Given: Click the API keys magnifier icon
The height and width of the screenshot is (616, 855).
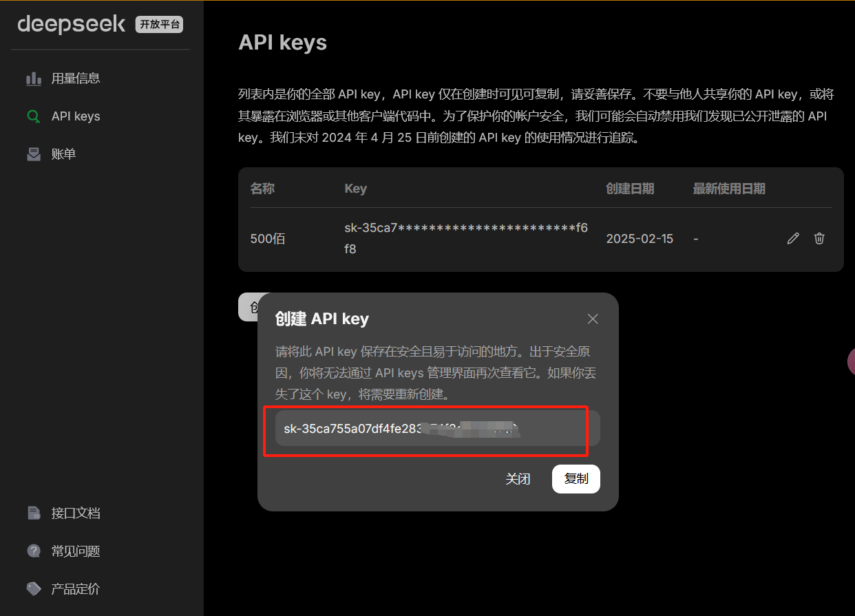Looking at the screenshot, I should coord(34,116).
